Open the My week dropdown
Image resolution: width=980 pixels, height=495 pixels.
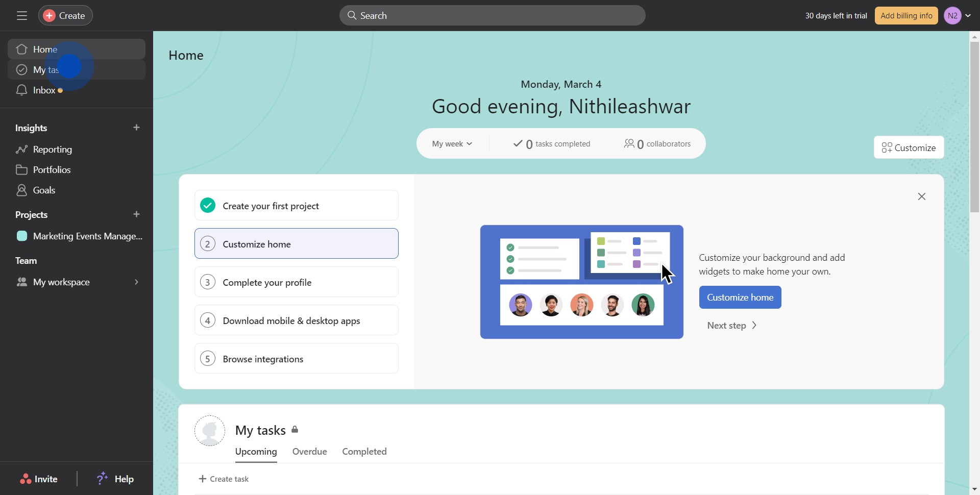click(x=452, y=143)
